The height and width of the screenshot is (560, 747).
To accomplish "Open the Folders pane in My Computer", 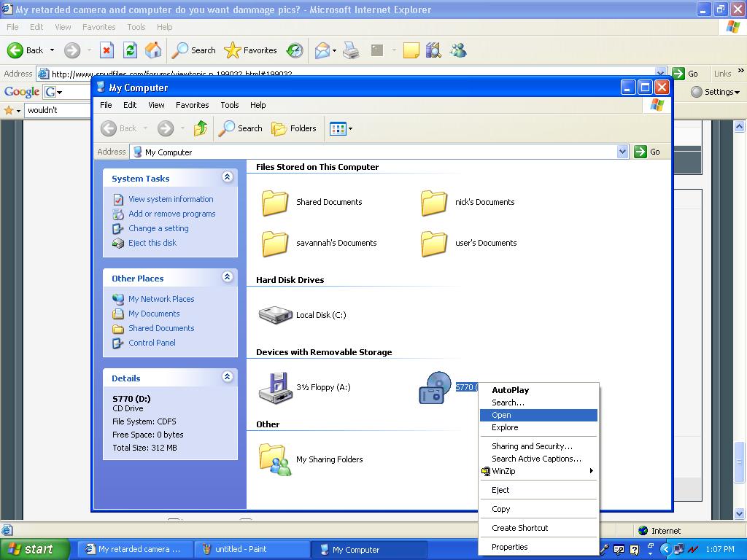I will click(x=294, y=128).
